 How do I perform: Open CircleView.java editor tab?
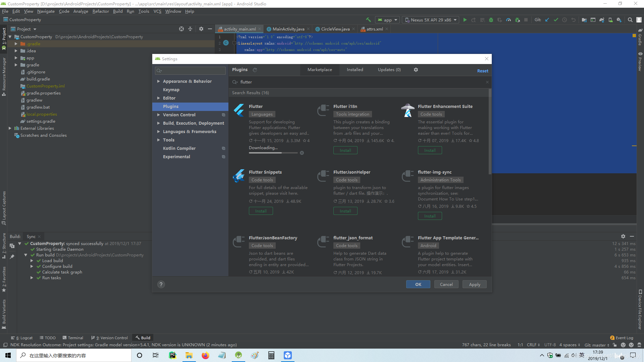(x=335, y=29)
